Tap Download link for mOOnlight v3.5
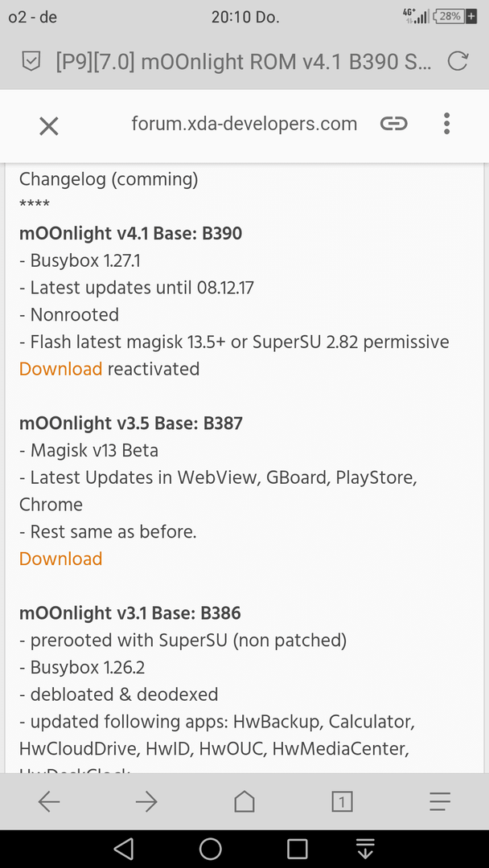 click(61, 559)
